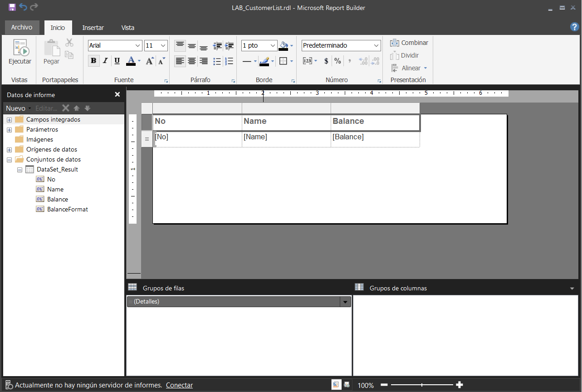Pick the border color pen swatch
The height and width of the screenshot is (392, 582).
264,61
